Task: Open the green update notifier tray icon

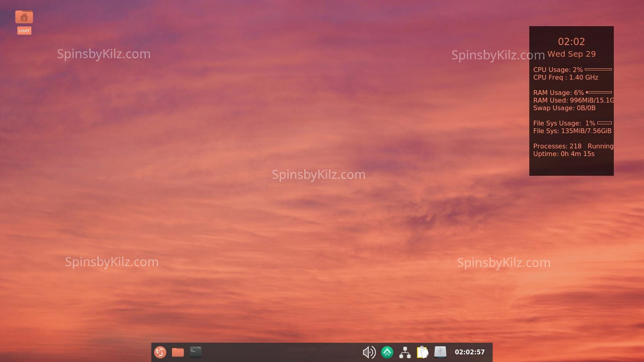Action: (387, 352)
